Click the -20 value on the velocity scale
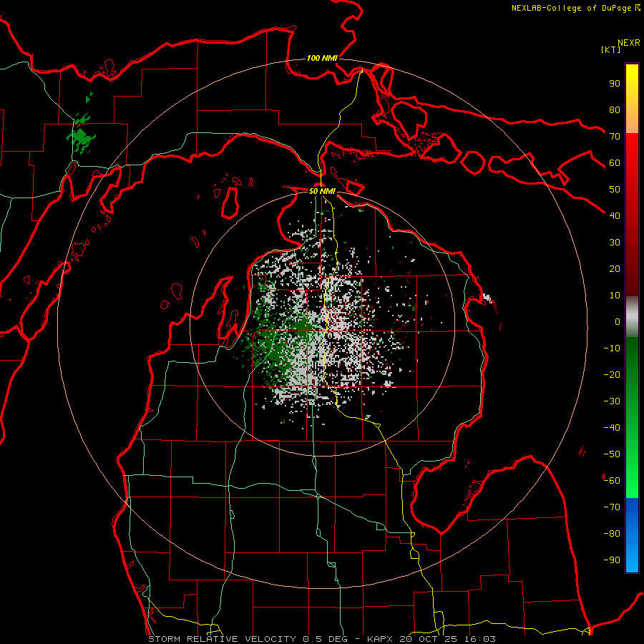Image resolution: width=644 pixels, height=644 pixels. pos(612,374)
